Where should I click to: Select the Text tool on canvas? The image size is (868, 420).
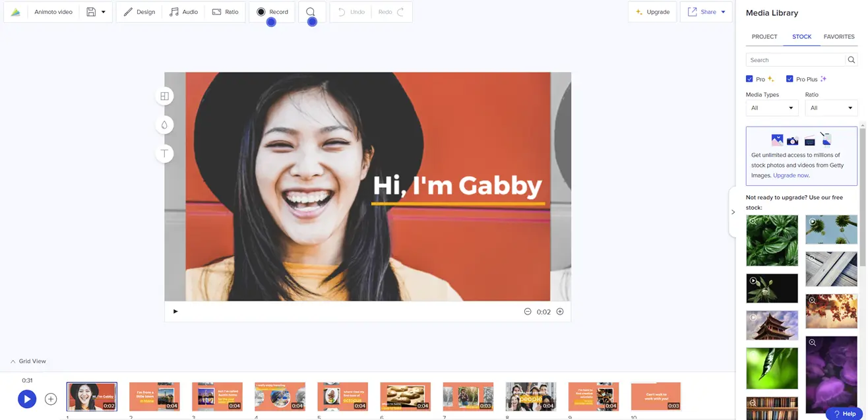pyautogui.click(x=164, y=154)
